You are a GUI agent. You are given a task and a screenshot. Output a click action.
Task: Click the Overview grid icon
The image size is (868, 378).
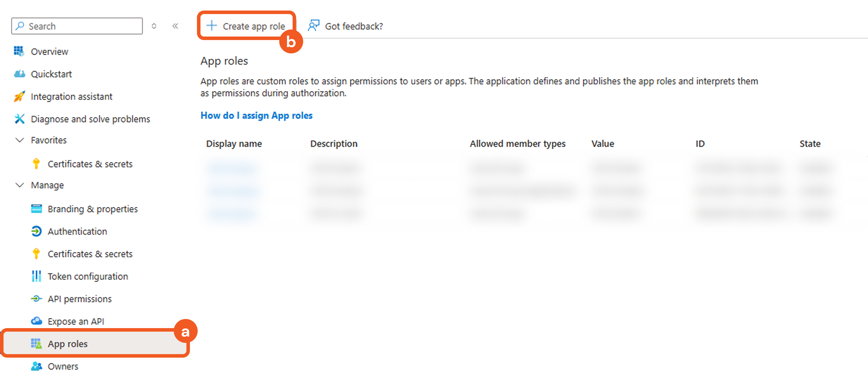(19, 51)
